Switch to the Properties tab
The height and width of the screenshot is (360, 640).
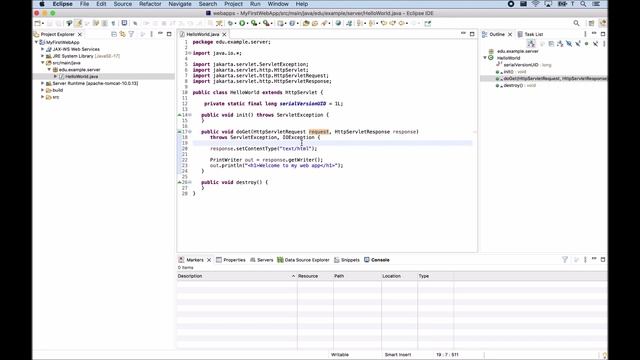tap(231, 260)
